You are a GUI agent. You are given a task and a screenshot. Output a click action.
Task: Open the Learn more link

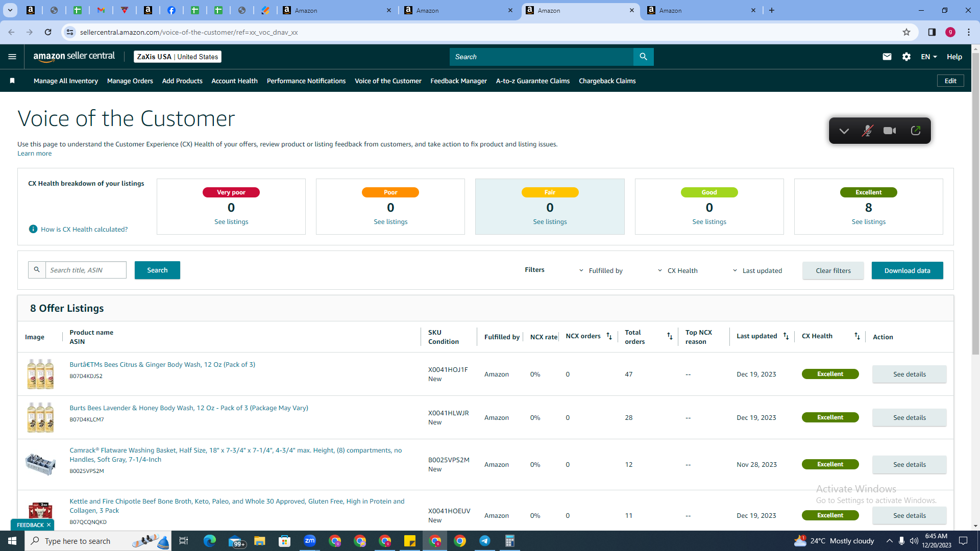click(35, 154)
